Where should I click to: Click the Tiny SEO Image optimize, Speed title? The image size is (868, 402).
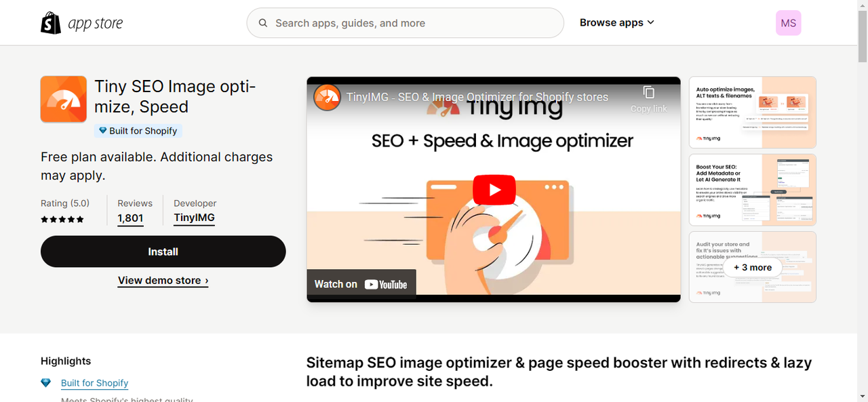tap(175, 97)
